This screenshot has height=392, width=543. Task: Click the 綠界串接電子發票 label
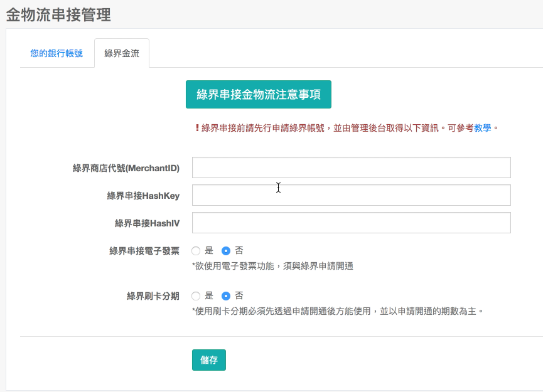144,251
